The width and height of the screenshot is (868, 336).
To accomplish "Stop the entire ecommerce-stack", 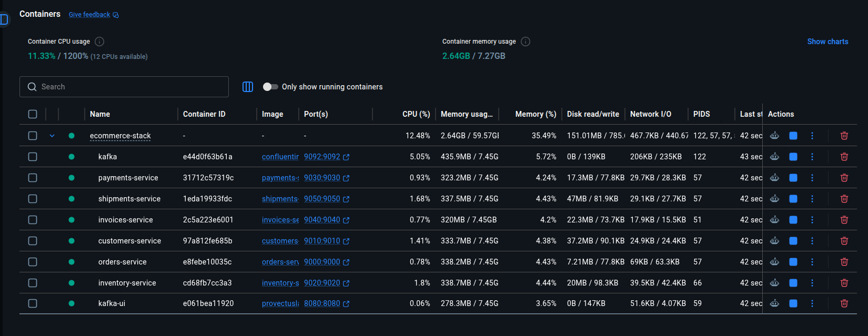I will coord(793,136).
